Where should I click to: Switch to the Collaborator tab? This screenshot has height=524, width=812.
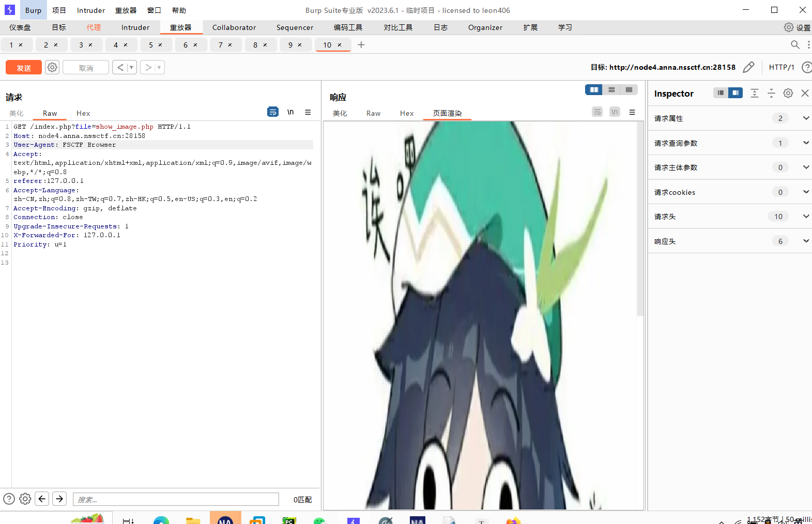pyautogui.click(x=234, y=27)
